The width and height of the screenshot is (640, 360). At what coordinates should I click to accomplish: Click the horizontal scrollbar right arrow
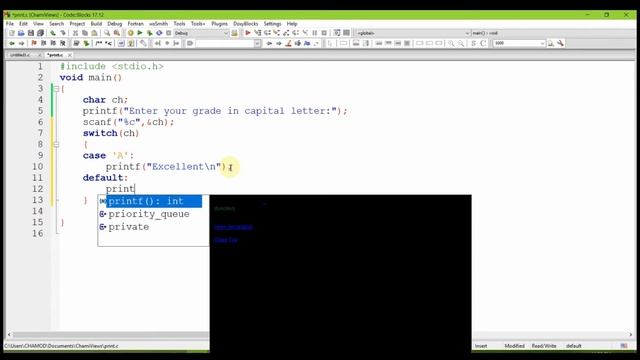(x=631, y=335)
